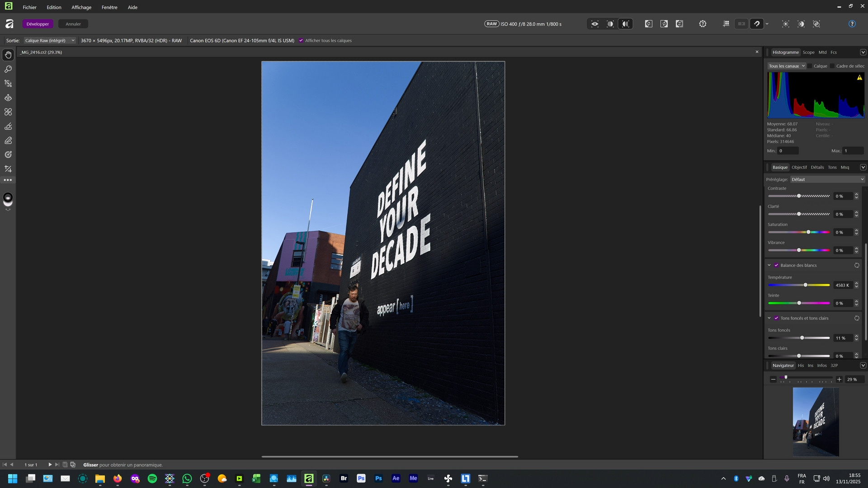Select the Overlay Paint brush tool
This screenshot has height=488, width=868.
point(8,127)
